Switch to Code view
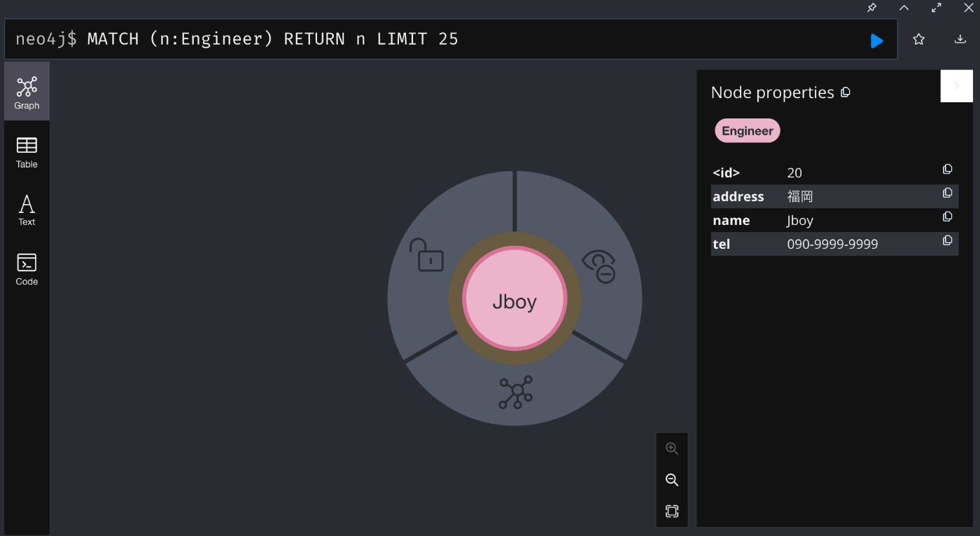Screen dimensions: 980x536 (x=27, y=270)
